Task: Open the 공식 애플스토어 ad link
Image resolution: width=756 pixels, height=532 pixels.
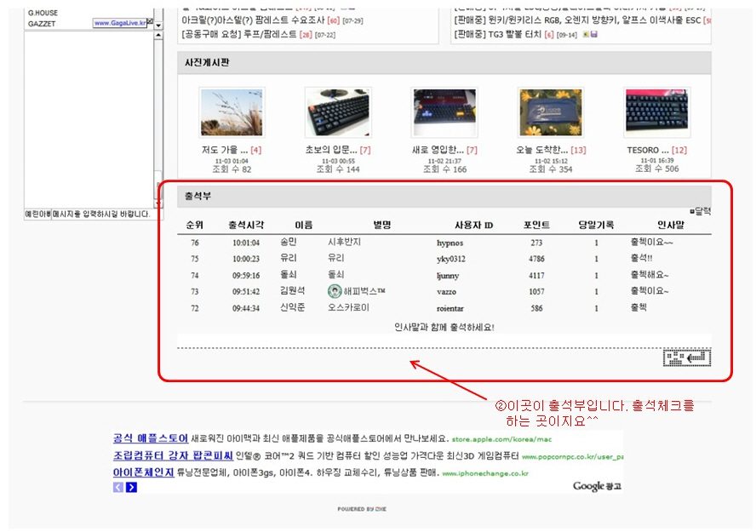Action: (x=151, y=438)
